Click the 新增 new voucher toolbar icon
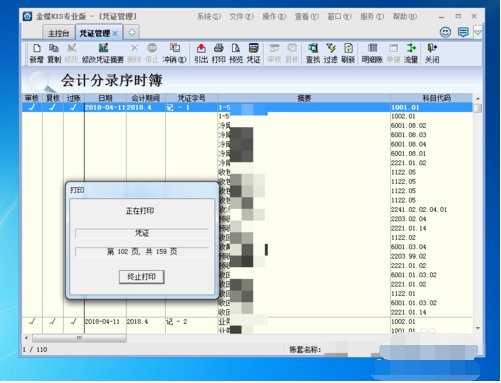 tap(36, 53)
